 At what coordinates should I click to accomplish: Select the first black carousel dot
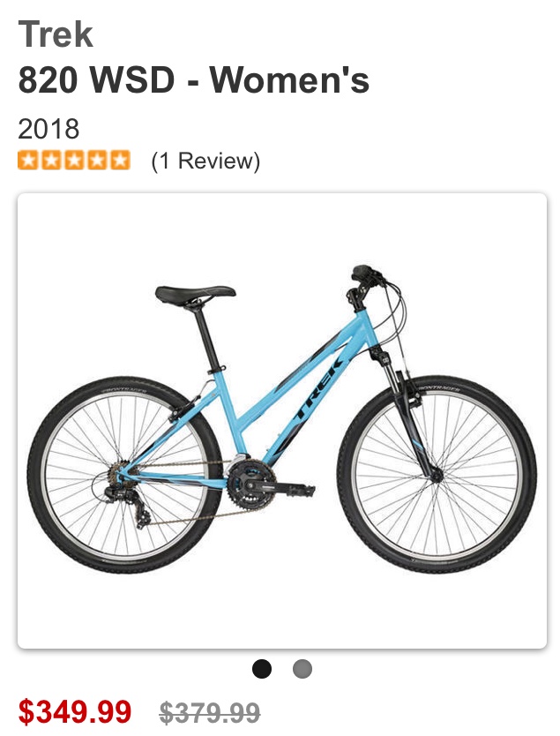point(262,668)
